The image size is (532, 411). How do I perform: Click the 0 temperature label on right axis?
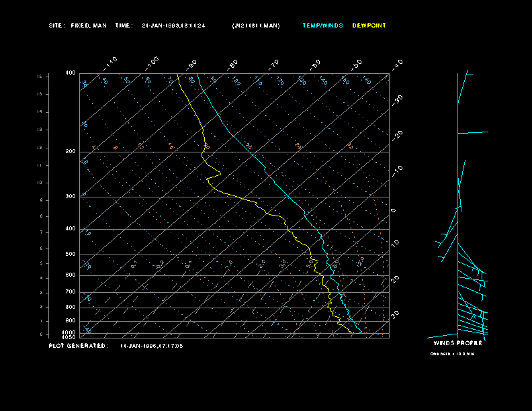(x=394, y=211)
